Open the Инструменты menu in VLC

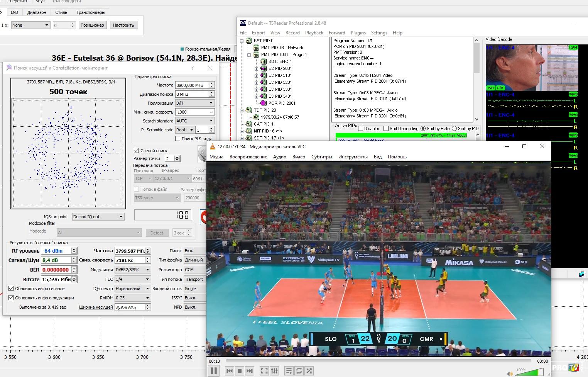353,157
